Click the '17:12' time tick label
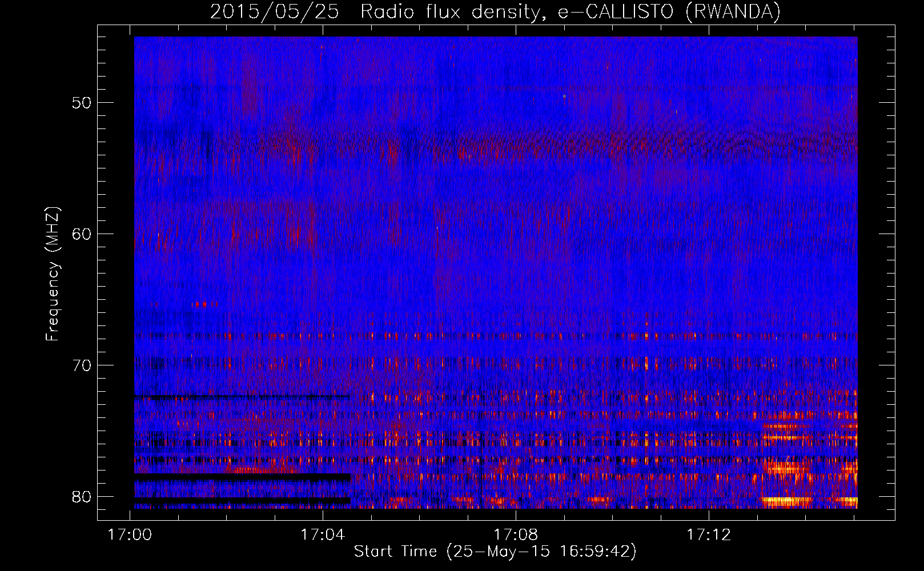The height and width of the screenshot is (571, 924). coord(709,534)
